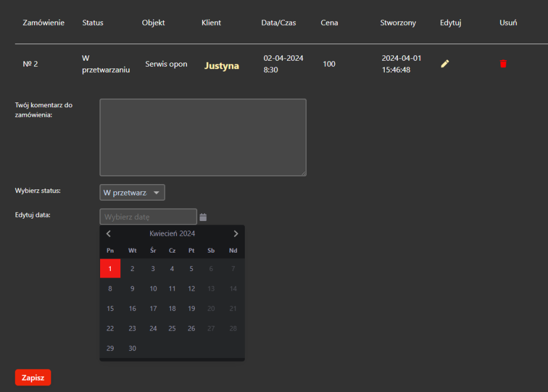Click the 'Kwiecień 2024' month header

(172, 234)
